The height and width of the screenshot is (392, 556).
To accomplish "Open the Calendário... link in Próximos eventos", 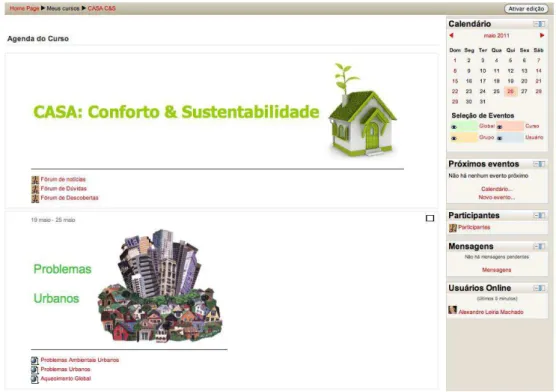I will click(496, 189).
